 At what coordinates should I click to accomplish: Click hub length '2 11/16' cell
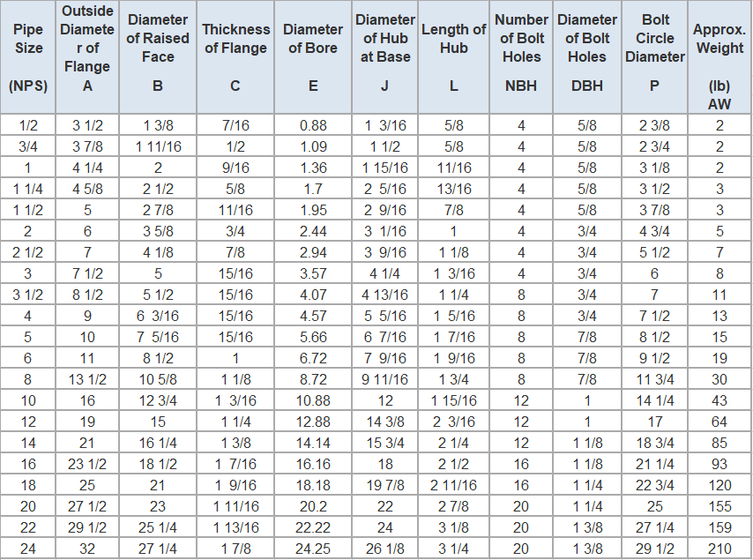coord(454,484)
